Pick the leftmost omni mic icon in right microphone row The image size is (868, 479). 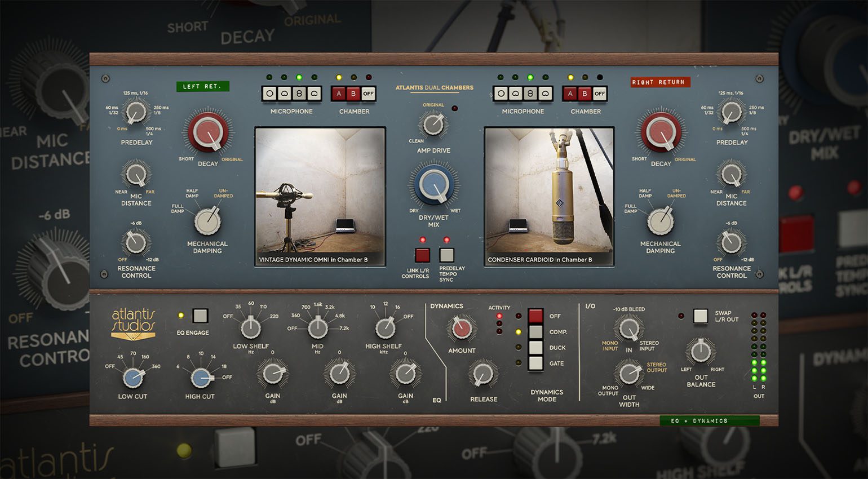[501, 93]
